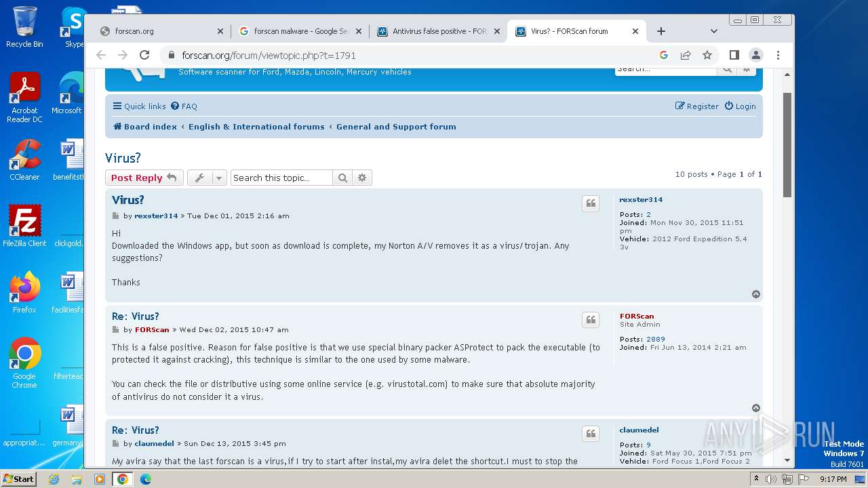Click the share page icon
The image size is (868, 488).
pyautogui.click(x=686, y=56)
